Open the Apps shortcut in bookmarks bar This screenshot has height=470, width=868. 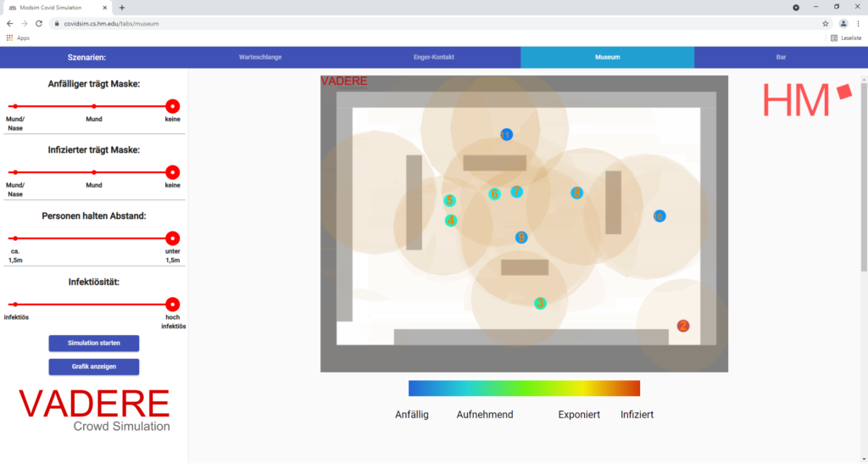click(x=18, y=38)
